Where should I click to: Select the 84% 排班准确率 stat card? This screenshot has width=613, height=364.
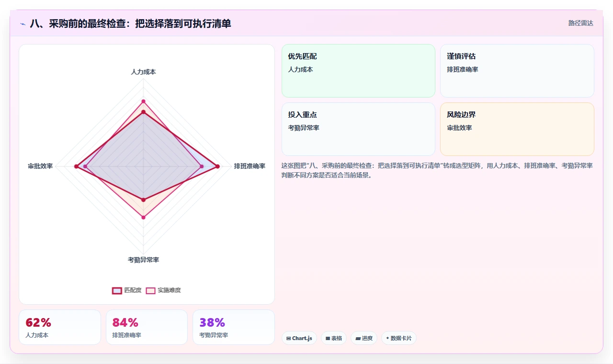click(x=147, y=327)
